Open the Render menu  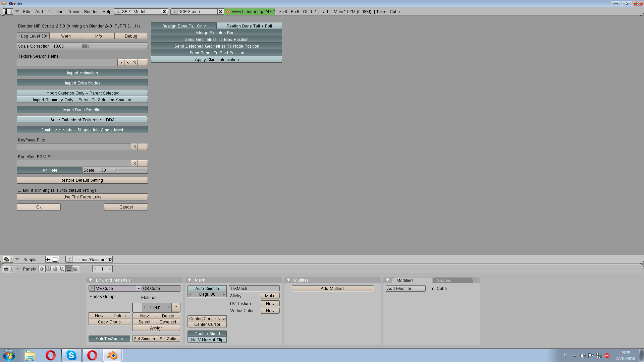click(91, 11)
